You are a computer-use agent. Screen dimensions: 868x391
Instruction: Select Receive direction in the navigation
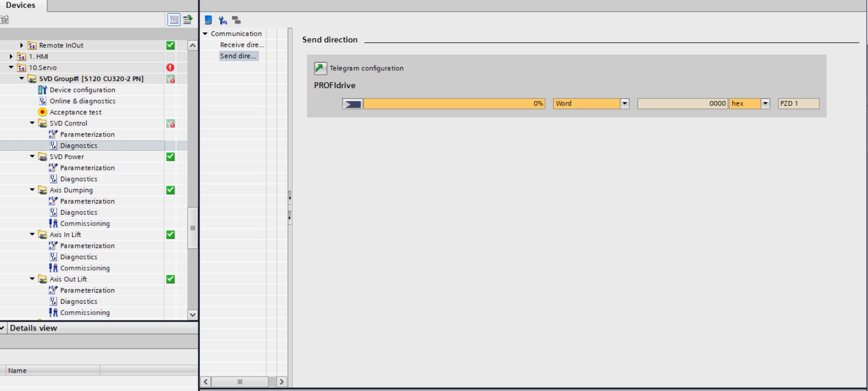[242, 45]
